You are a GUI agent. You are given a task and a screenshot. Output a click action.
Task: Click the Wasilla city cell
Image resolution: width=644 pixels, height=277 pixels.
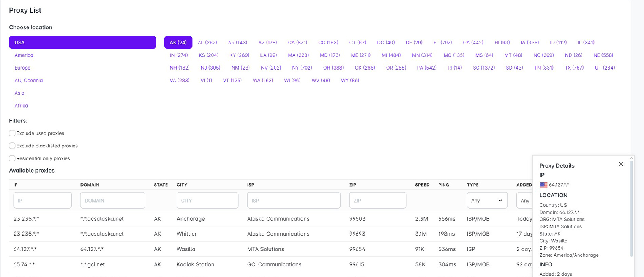tap(186, 249)
